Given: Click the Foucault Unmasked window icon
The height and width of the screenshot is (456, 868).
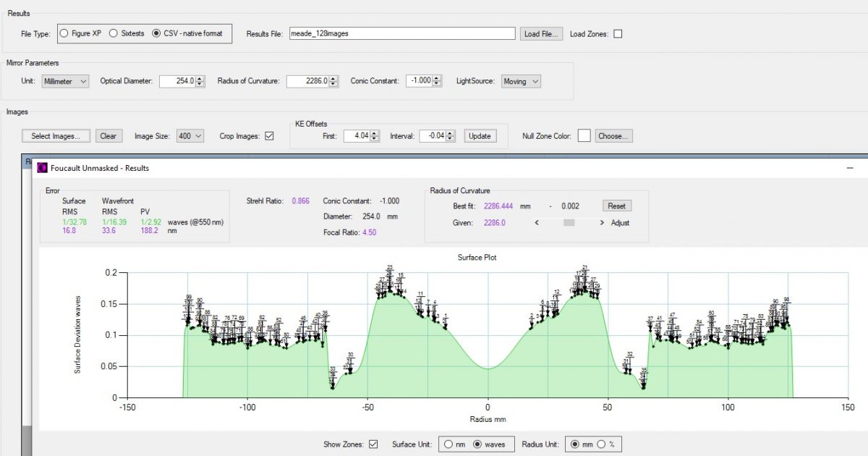Looking at the screenshot, I should (x=42, y=168).
